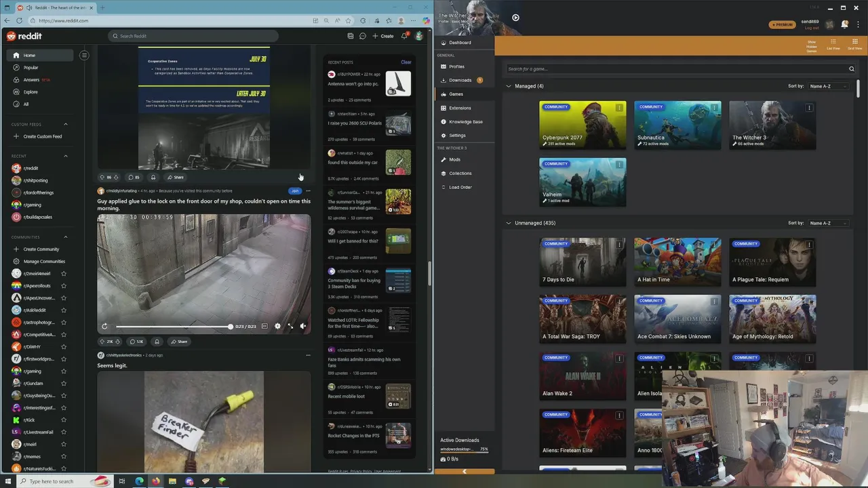Seek the glue video progress bar
The width and height of the screenshot is (868, 488).
(x=174, y=327)
